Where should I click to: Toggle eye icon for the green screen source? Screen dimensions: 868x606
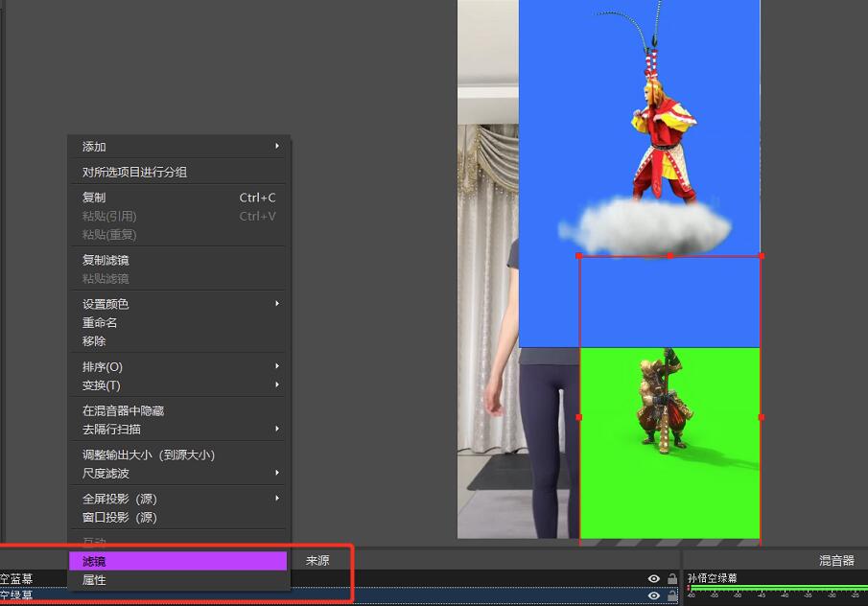[x=654, y=595]
